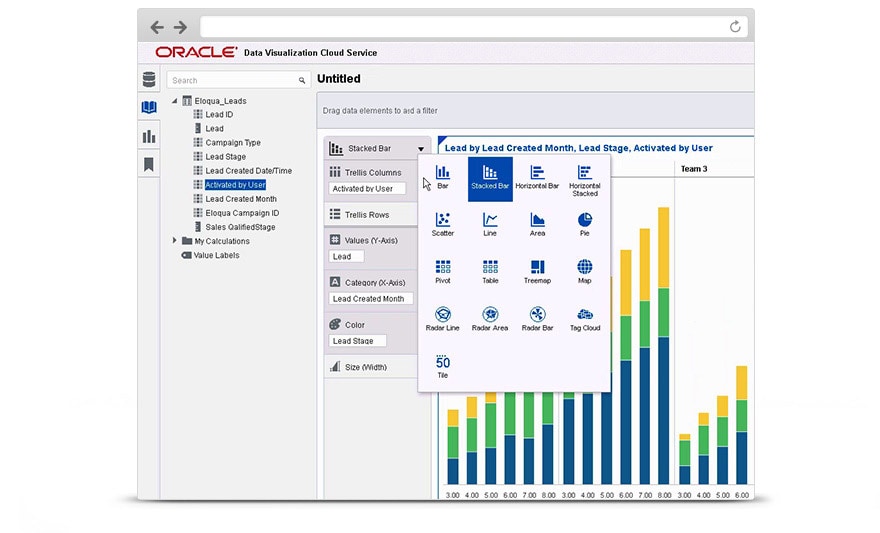
Task: Select the Tag Cloud visualization
Action: 584,319
